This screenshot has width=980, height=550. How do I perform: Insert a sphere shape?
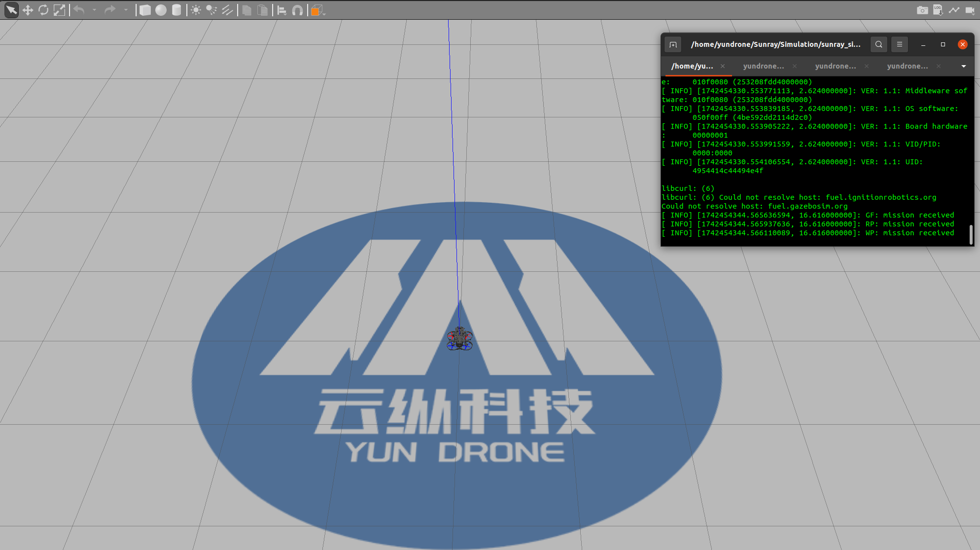(161, 10)
